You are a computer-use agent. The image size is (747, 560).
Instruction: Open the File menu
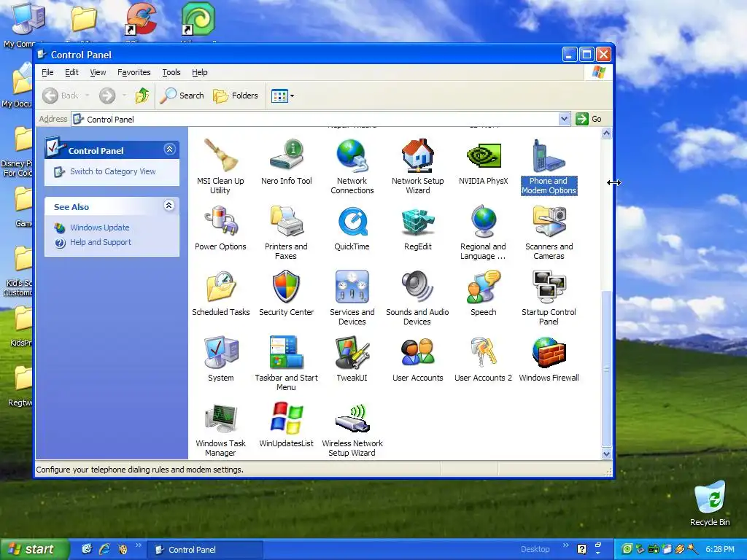pos(47,72)
